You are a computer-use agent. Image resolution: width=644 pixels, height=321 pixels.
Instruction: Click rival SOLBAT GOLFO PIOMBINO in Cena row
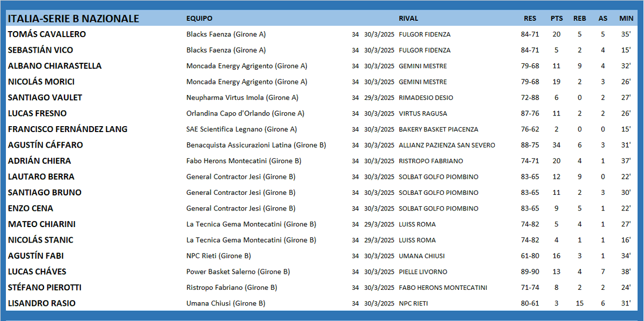point(438,209)
